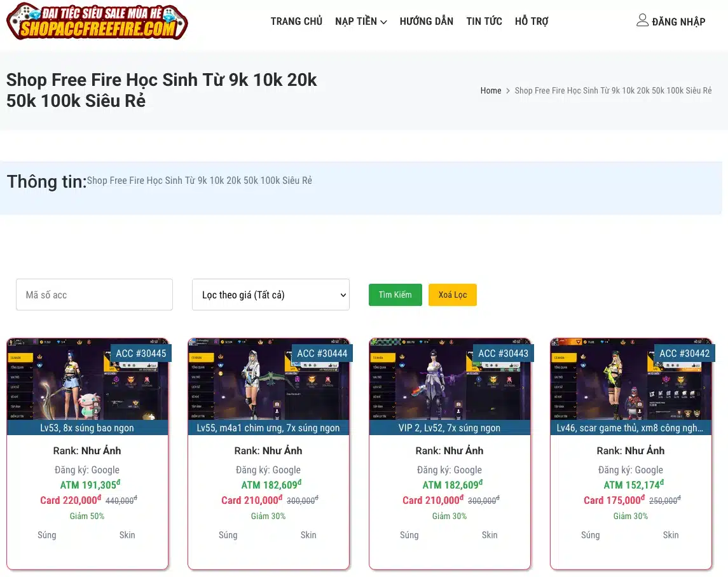Click the ShopAccFreeFire.com logo
728x577 pixels.
click(x=97, y=22)
